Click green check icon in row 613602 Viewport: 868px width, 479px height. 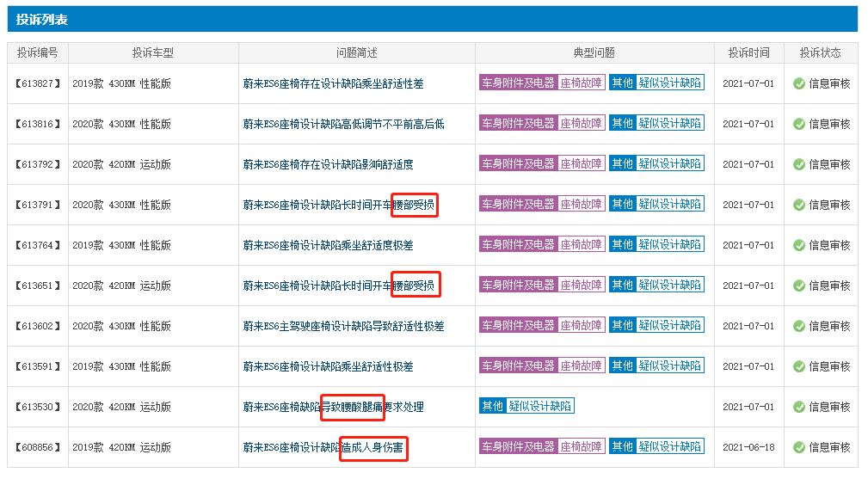tap(799, 326)
